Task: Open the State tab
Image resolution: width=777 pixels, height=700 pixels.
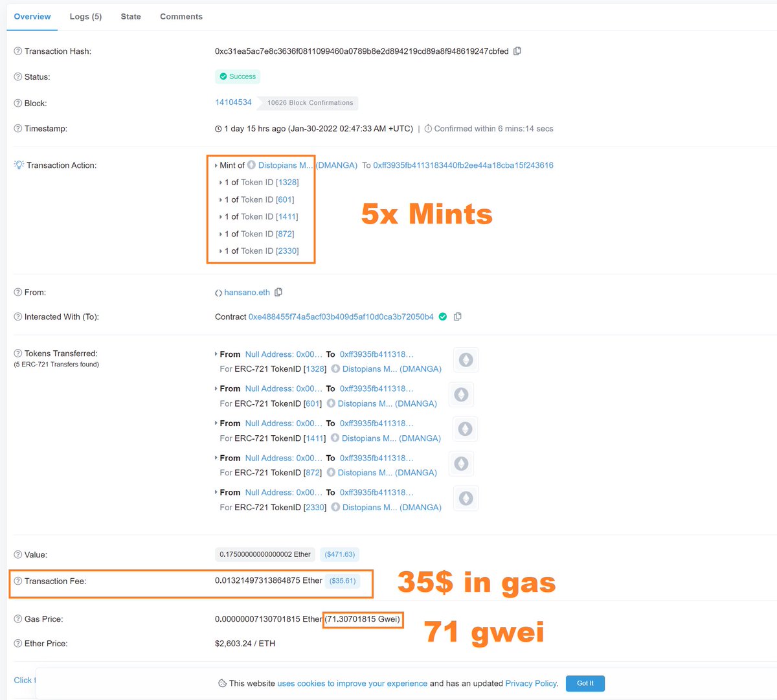Action: (x=131, y=16)
